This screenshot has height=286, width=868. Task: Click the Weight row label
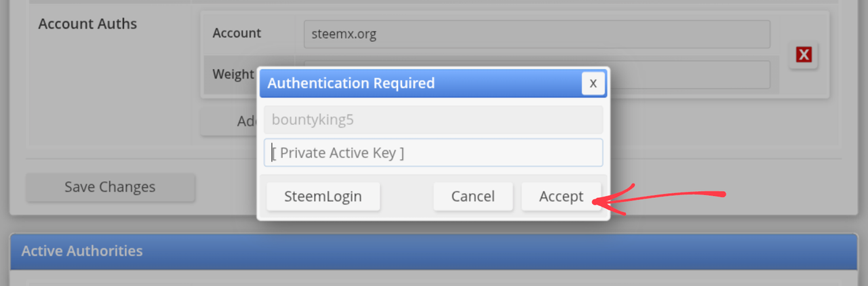233,74
